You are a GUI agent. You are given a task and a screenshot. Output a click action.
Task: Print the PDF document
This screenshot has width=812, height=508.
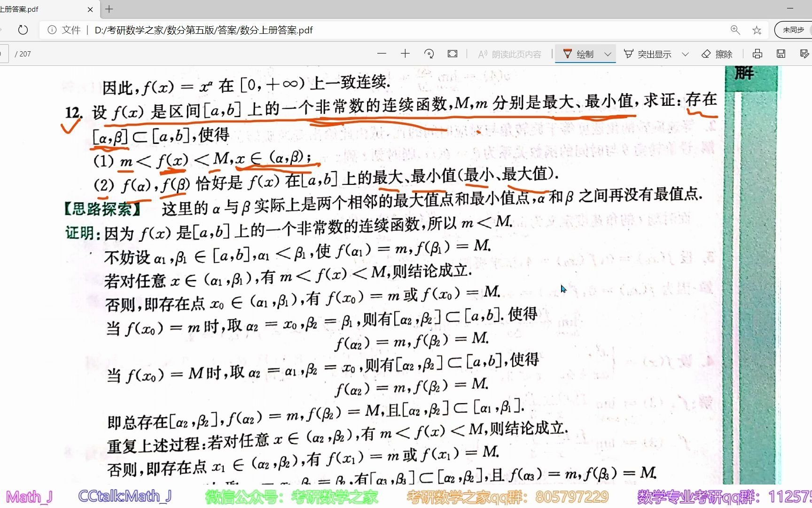coord(757,54)
